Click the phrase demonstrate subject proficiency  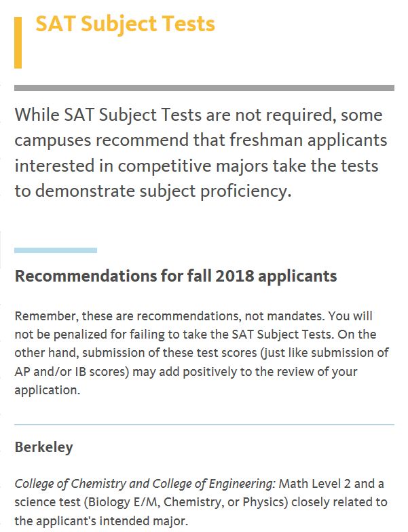coord(163,191)
